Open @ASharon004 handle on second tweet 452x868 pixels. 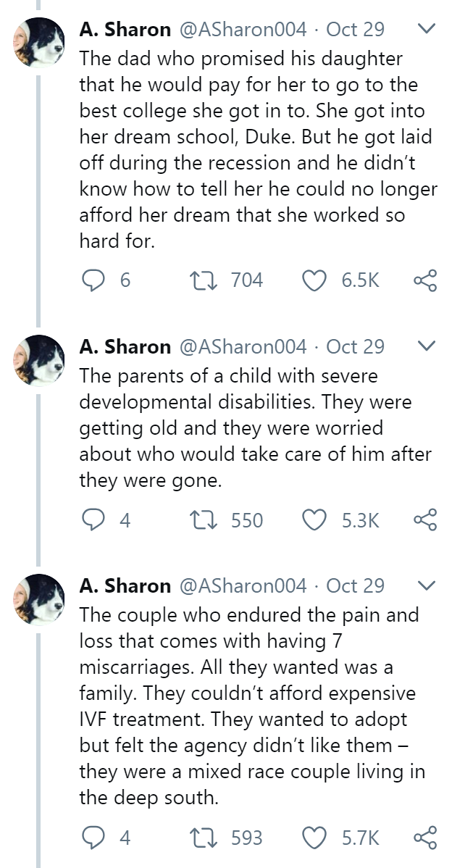pos(242,346)
